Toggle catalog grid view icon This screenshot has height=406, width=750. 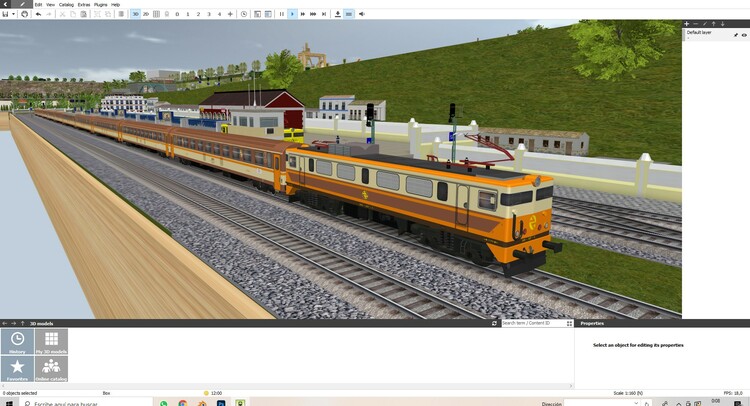click(569, 324)
